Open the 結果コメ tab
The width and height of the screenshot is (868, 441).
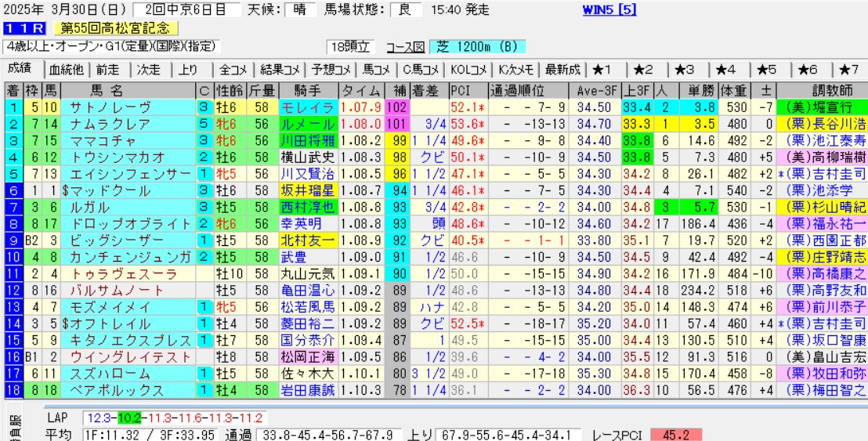tap(280, 69)
